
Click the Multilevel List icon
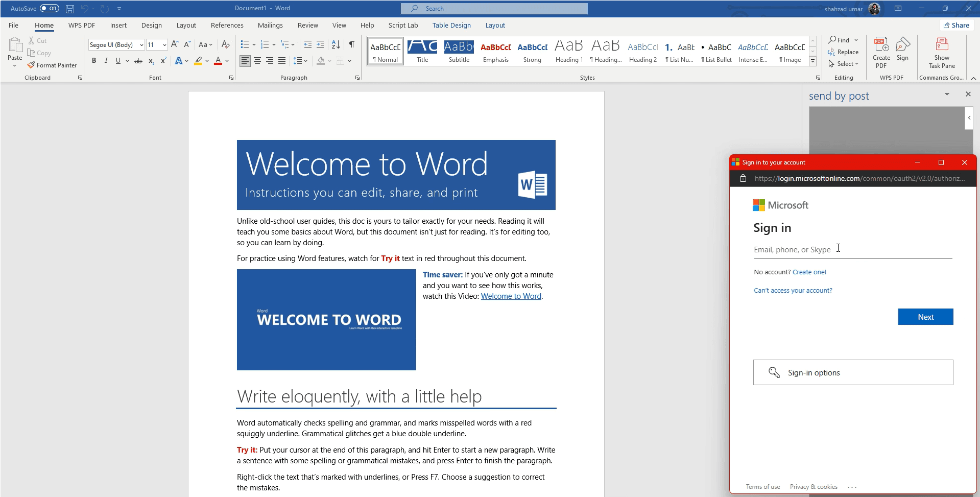click(x=285, y=45)
